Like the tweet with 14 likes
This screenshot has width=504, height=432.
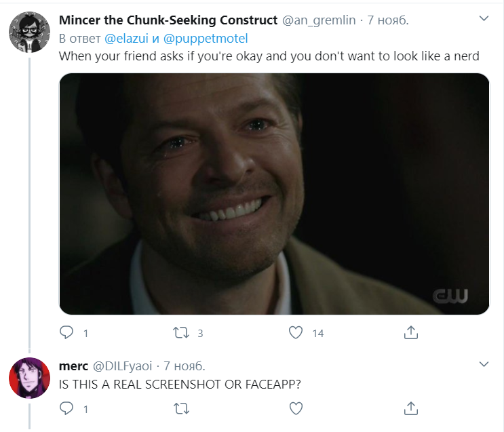296,333
